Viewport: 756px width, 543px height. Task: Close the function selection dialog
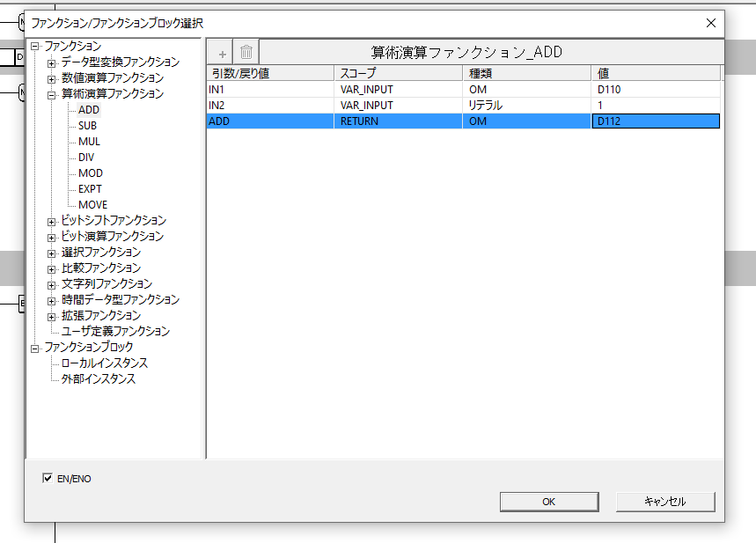710,23
